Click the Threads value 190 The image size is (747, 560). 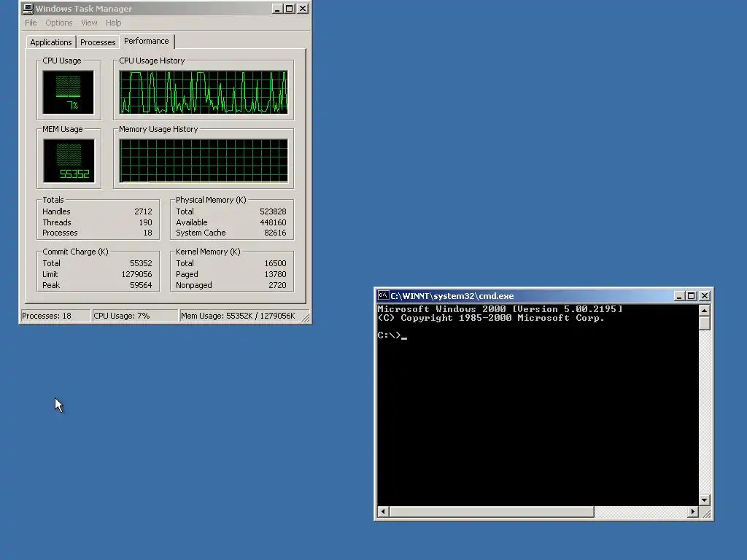[145, 222]
